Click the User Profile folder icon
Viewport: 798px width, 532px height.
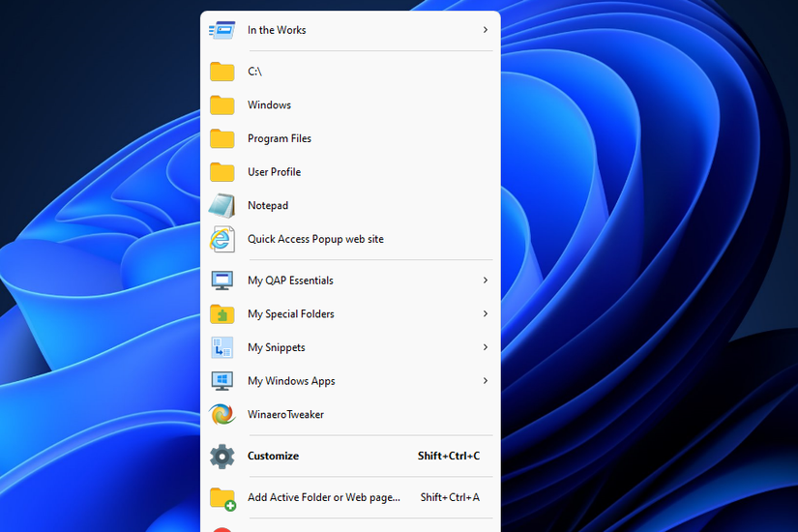coord(222,172)
